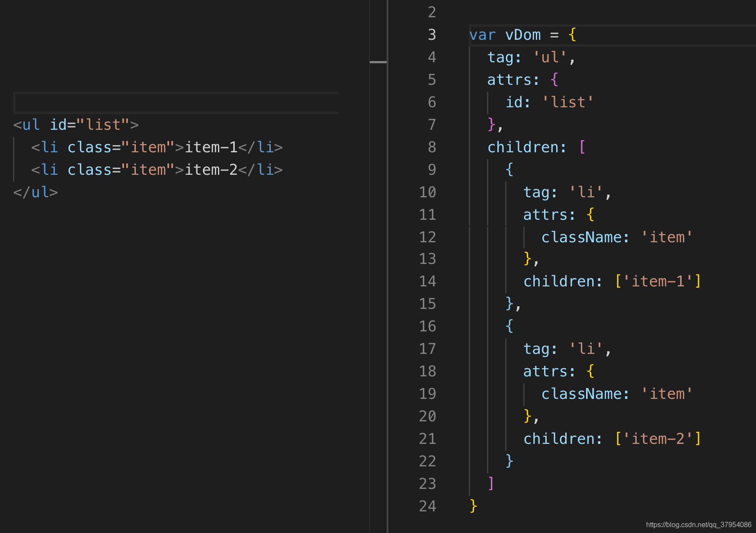The height and width of the screenshot is (533, 756).
Task: Click the 'var vDom = {' declaration
Action: click(523, 35)
